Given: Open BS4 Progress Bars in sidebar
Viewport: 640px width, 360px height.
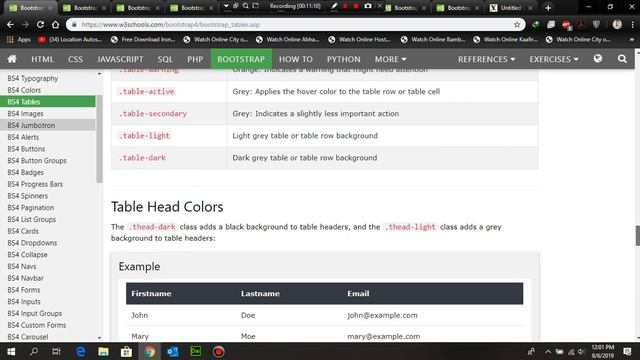Looking at the screenshot, I should (x=35, y=184).
